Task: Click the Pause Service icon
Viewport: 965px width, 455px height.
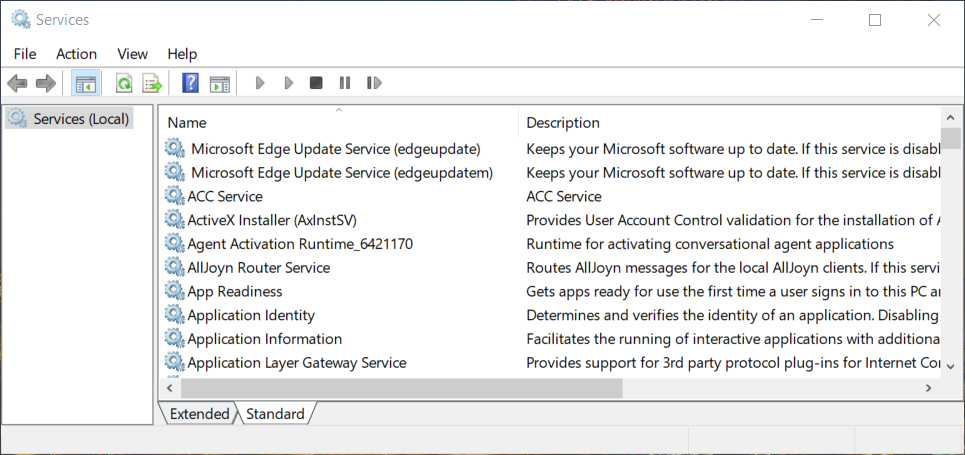Action: tap(345, 83)
